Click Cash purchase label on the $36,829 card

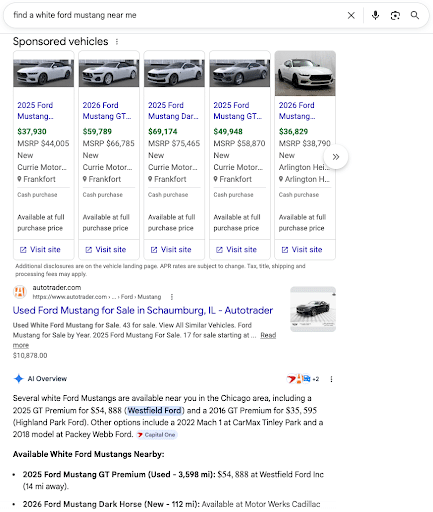(299, 195)
